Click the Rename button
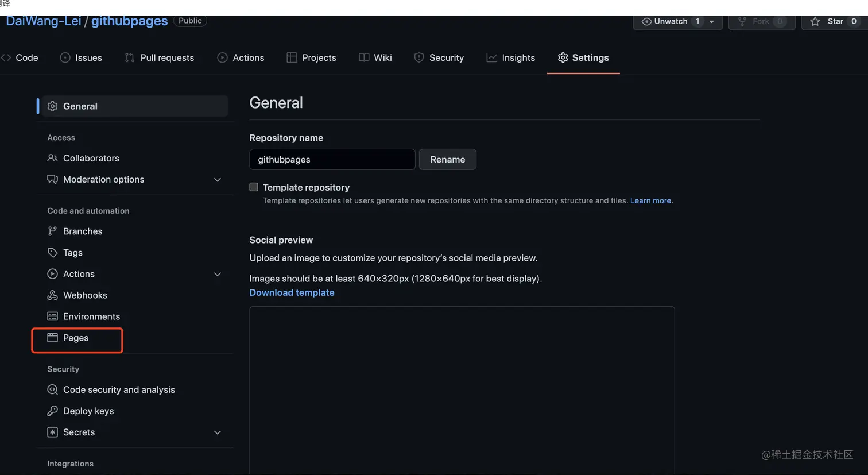This screenshot has width=868, height=475. [x=448, y=159]
